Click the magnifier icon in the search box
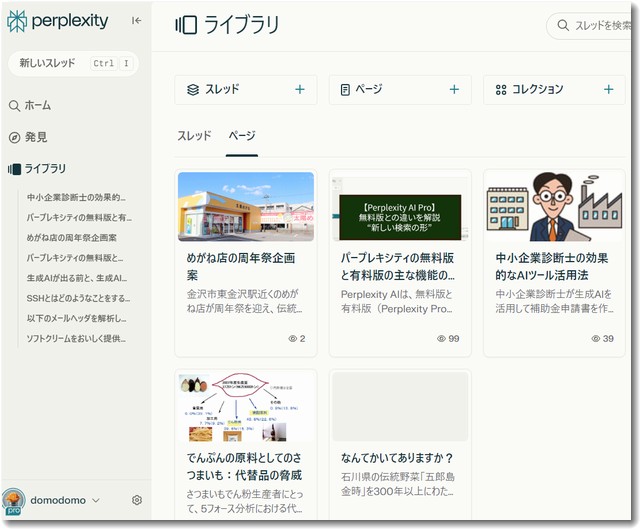Image resolution: width=640 pixels, height=529 pixels. (561, 26)
